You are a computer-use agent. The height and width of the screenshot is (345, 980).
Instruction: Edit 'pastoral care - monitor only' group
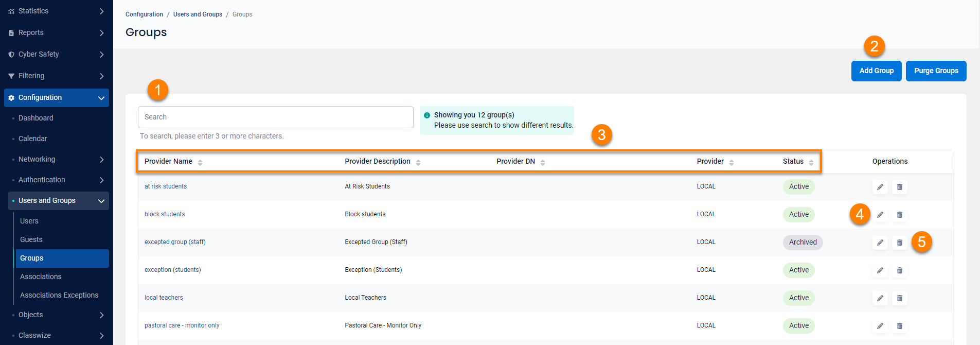click(880, 326)
